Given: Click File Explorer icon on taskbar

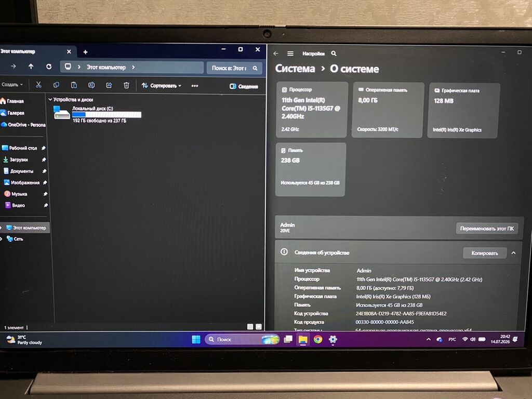Looking at the screenshot, I should click(303, 340).
